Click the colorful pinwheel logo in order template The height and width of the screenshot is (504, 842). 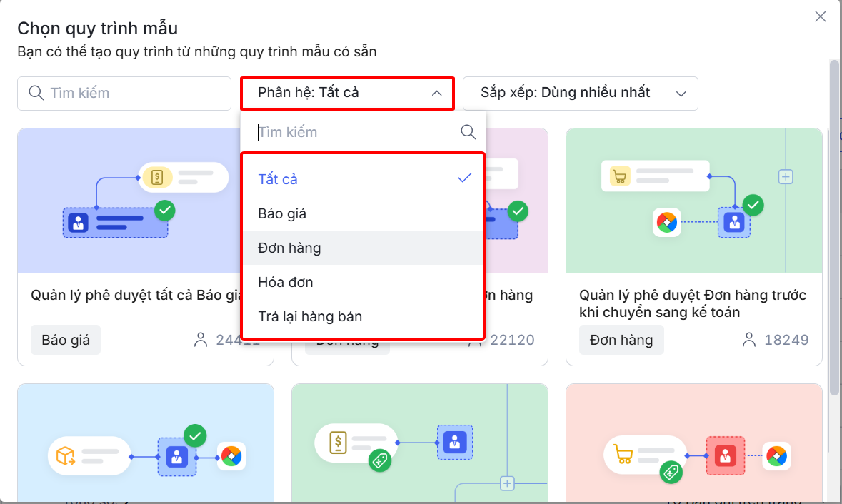click(667, 222)
